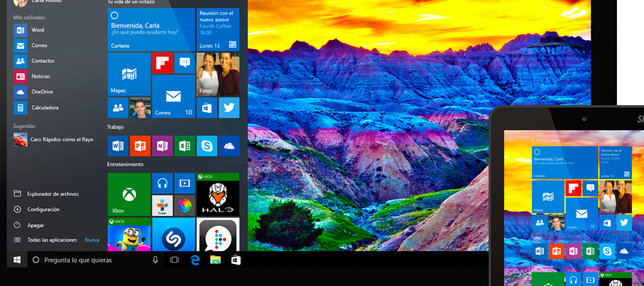The image size is (644, 286).
Task: Open the Cortana Bienvenida, Carla tile
Action: [151, 29]
